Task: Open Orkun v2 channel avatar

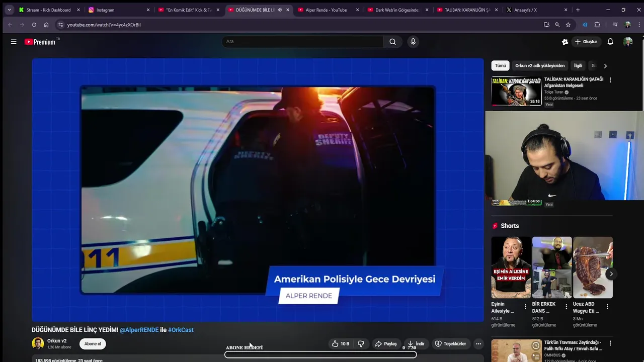Action: pos(38,343)
